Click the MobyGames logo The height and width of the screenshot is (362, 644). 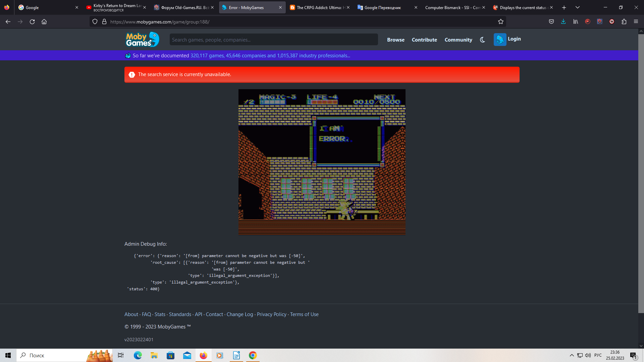[142, 40]
